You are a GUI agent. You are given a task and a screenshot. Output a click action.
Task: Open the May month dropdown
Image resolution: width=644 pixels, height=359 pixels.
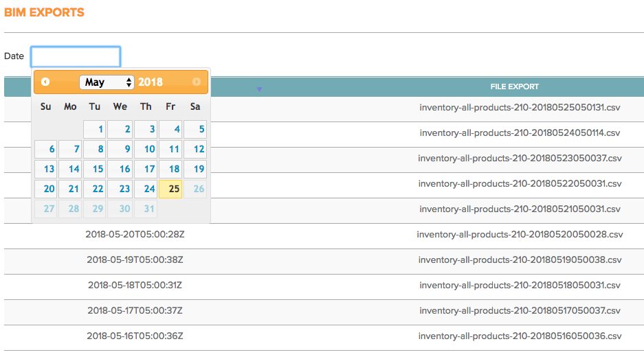tap(107, 82)
